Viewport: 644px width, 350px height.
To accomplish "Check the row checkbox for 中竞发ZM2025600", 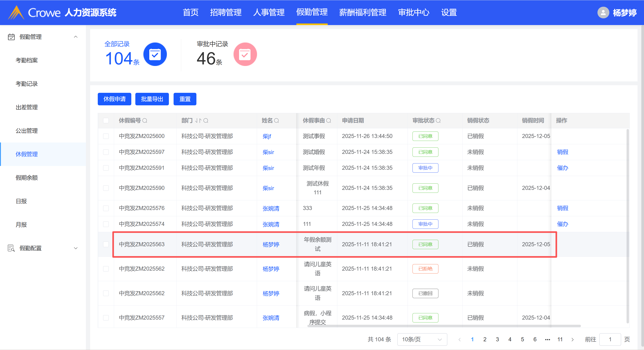I will pos(106,136).
